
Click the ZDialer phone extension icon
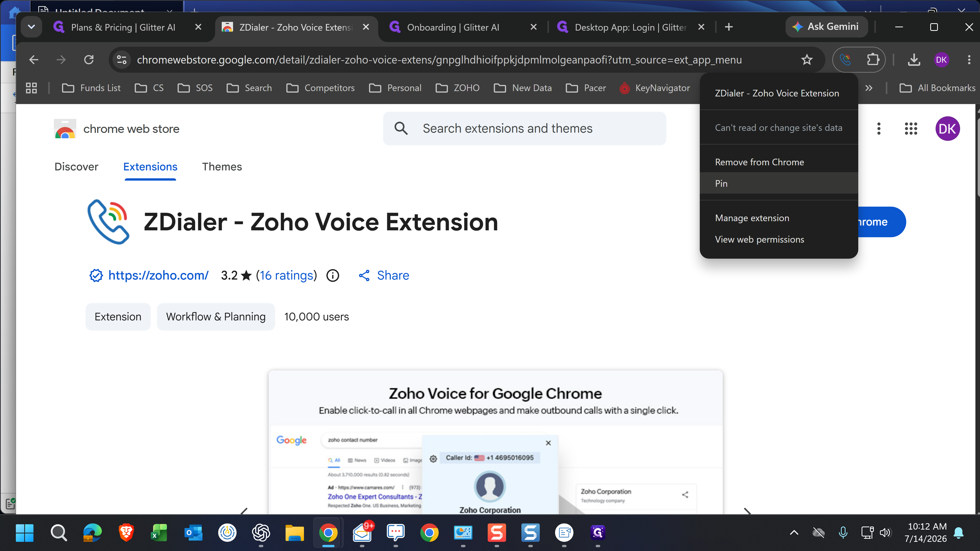(845, 60)
